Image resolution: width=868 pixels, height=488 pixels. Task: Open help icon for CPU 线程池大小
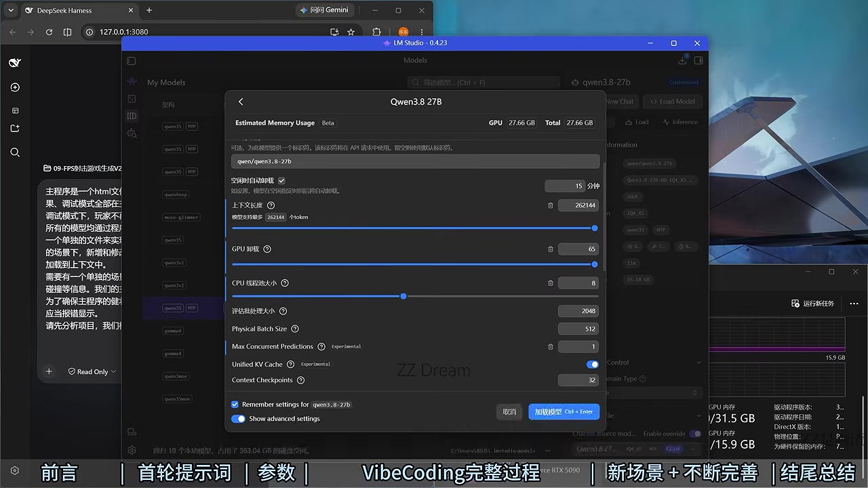(285, 283)
